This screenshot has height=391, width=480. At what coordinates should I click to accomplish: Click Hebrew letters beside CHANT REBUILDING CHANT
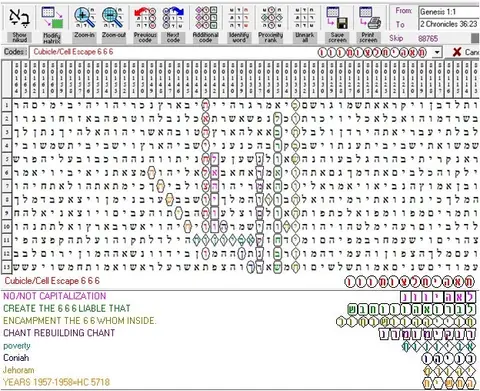click(x=427, y=334)
